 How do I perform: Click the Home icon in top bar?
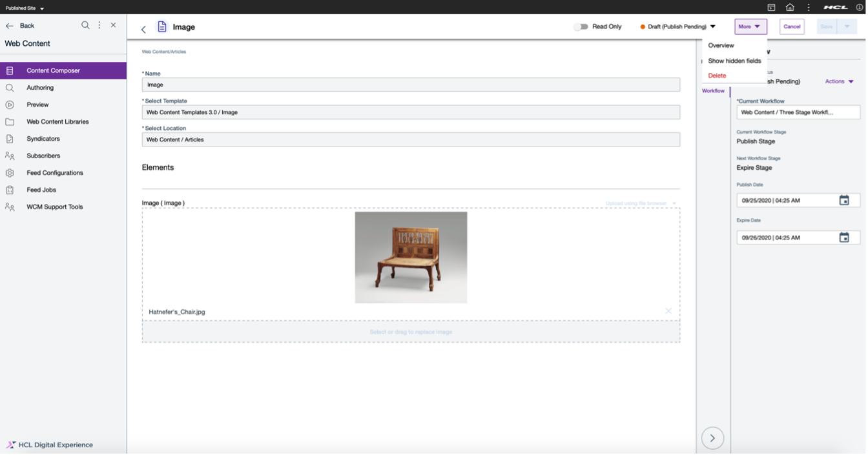tap(790, 7)
